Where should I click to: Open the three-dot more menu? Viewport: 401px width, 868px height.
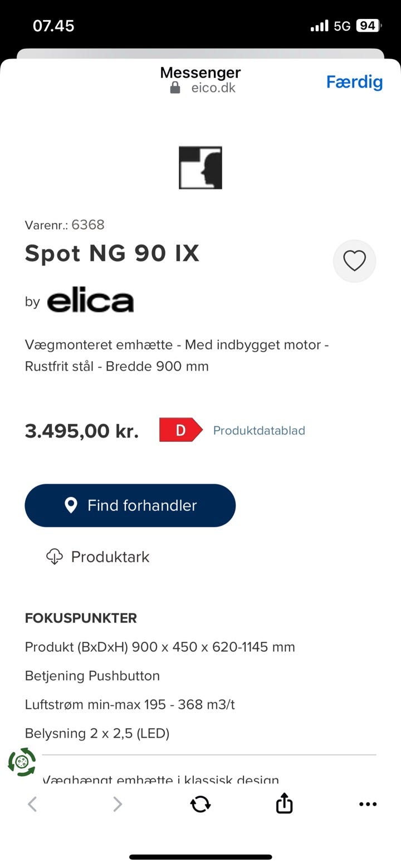[368, 804]
